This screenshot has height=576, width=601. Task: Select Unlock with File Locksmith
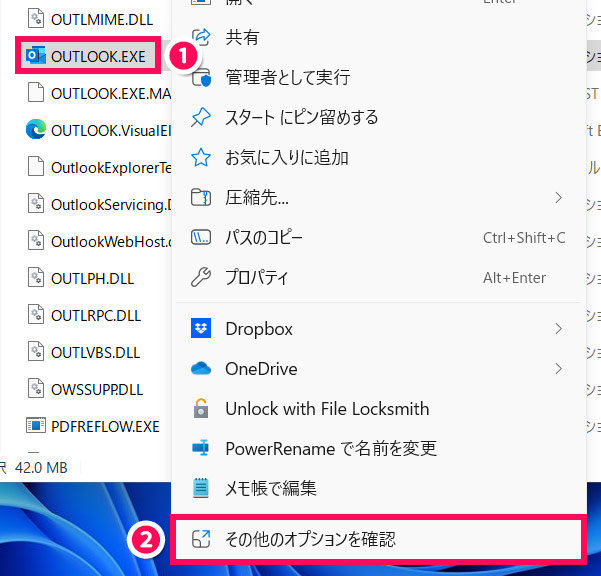click(379, 409)
